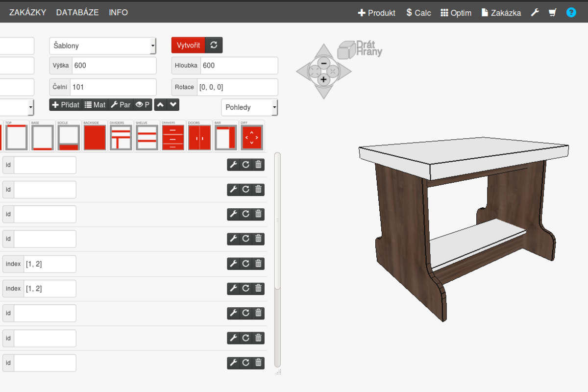This screenshot has height=392, width=588.
Task: Delete the first id row with trash icon
Action: pos(259,165)
